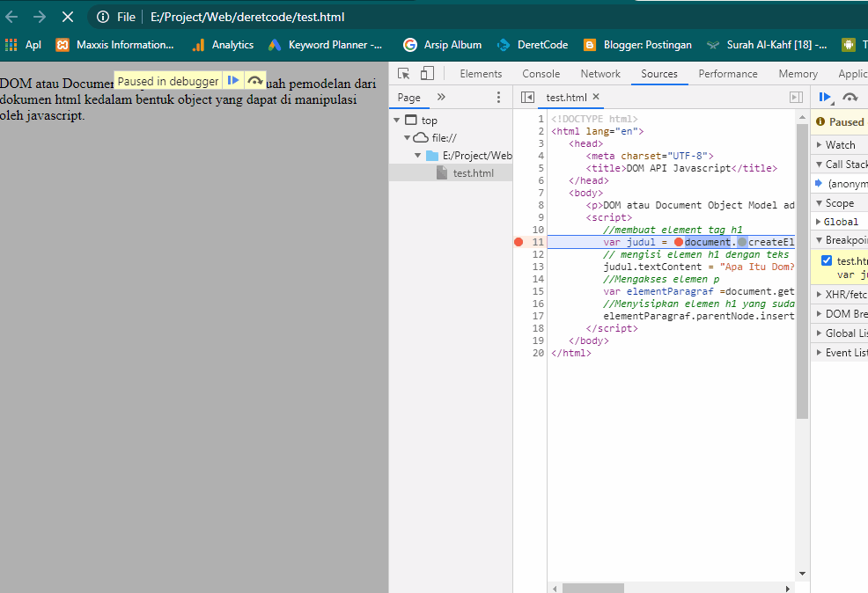Select the Page tab in navigator
Viewport: 868px width, 593px height.
tap(408, 98)
